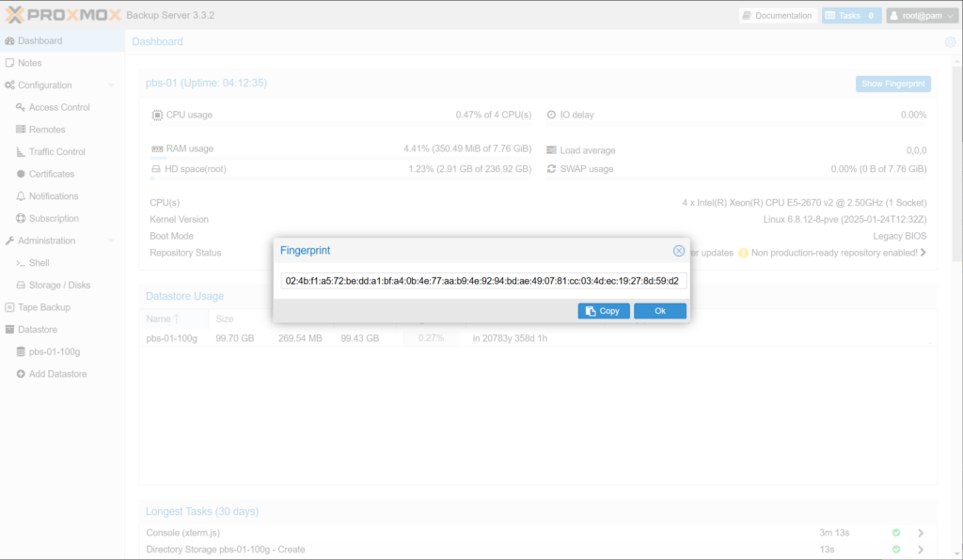
Task: Go to Access Control settings
Action: 58,107
